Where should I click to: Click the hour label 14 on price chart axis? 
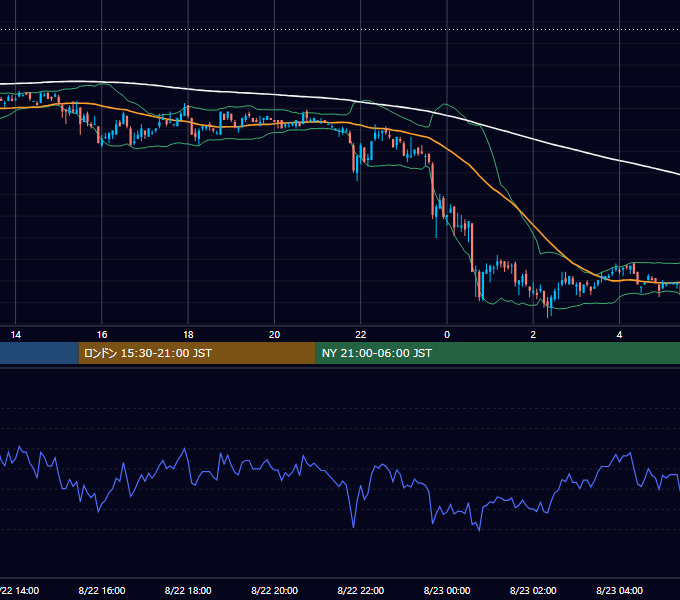(x=16, y=335)
